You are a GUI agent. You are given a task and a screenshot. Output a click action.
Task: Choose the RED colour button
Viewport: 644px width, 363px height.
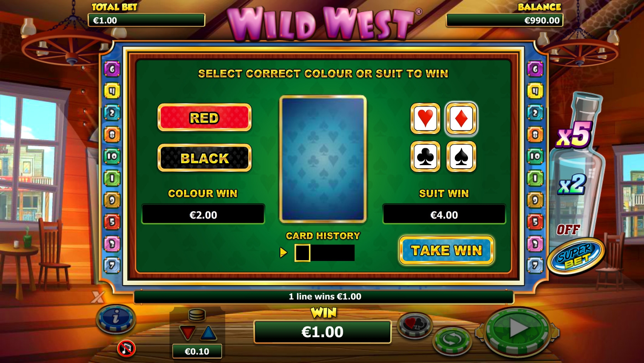[205, 117]
